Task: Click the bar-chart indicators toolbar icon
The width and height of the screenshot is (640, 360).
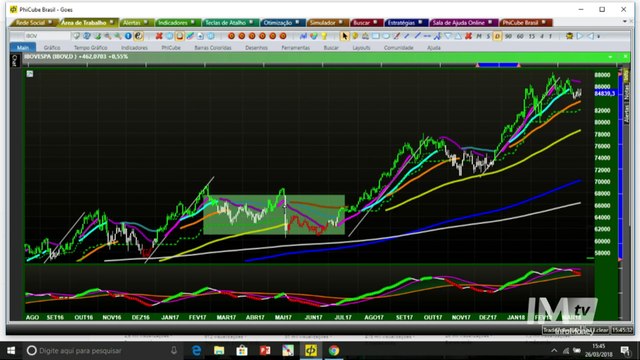Action: [x=303, y=36]
